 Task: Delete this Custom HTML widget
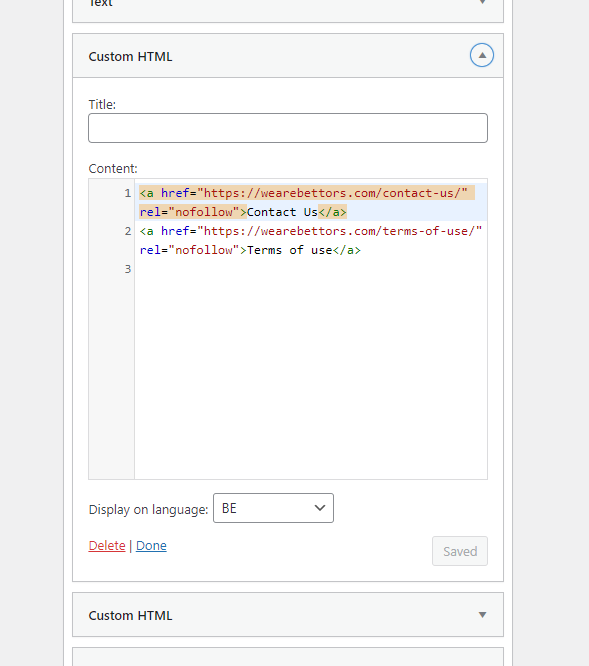tap(107, 545)
